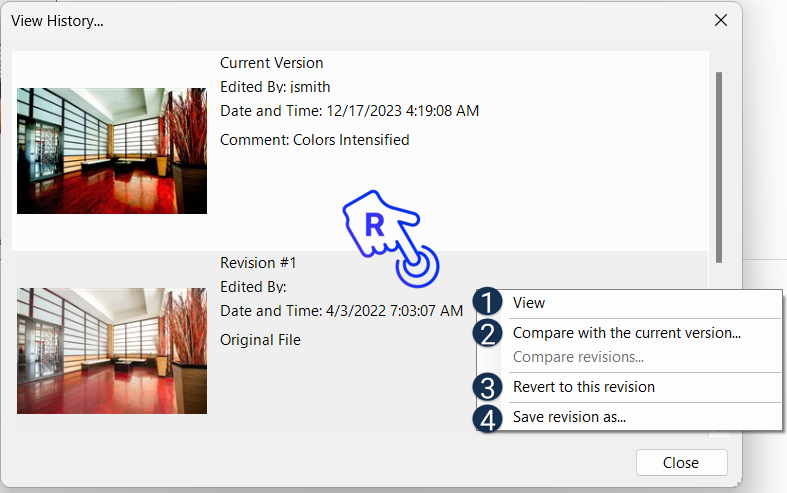Select the Revision #1 thumbnail image
The image size is (787, 493).
pyautogui.click(x=112, y=350)
